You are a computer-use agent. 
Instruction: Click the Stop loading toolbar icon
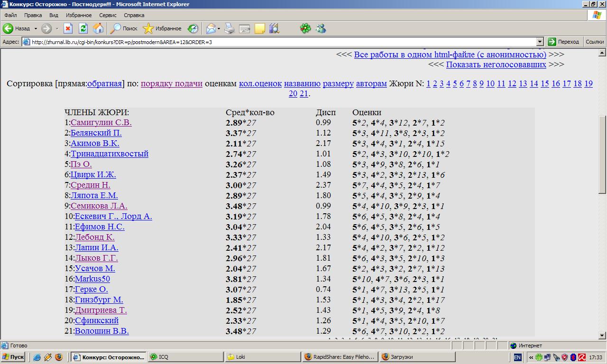point(68,28)
